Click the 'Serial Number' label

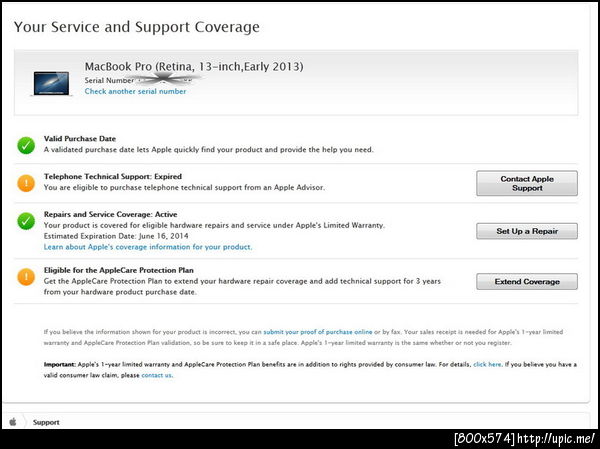(109, 80)
